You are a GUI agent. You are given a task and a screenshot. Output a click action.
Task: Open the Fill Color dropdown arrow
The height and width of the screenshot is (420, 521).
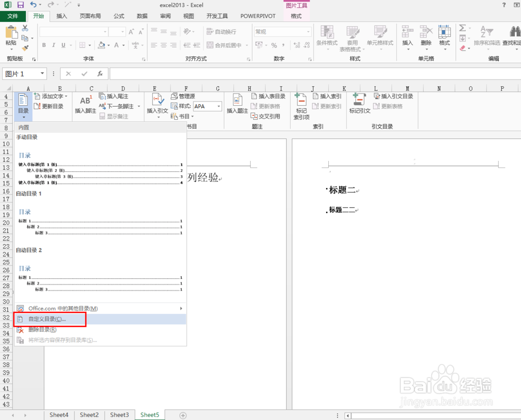[109, 45]
